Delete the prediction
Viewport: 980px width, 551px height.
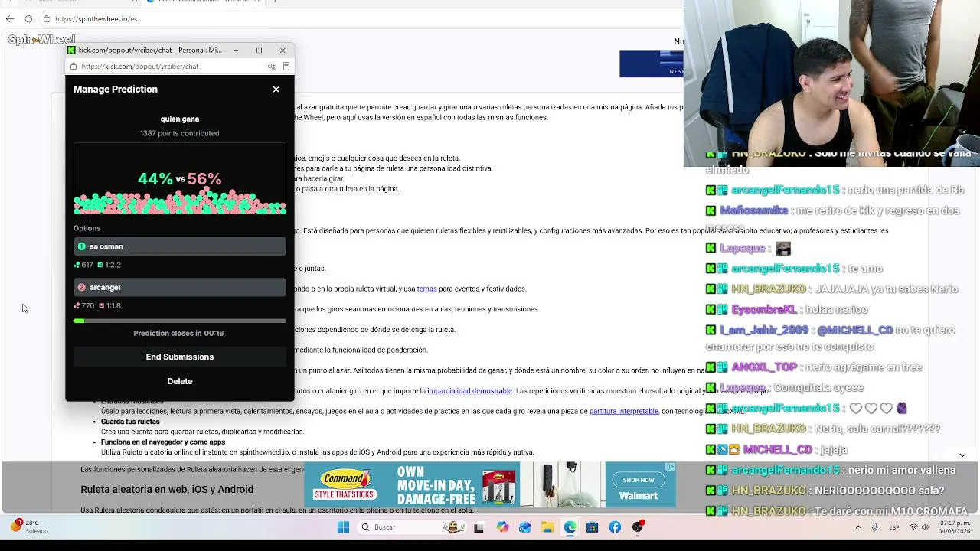coord(180,381)
